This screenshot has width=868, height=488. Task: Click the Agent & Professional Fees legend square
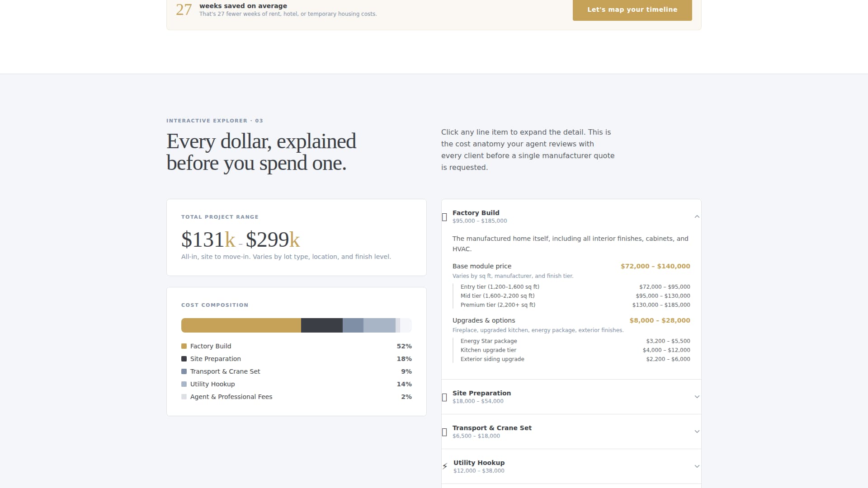coord(184,397)
